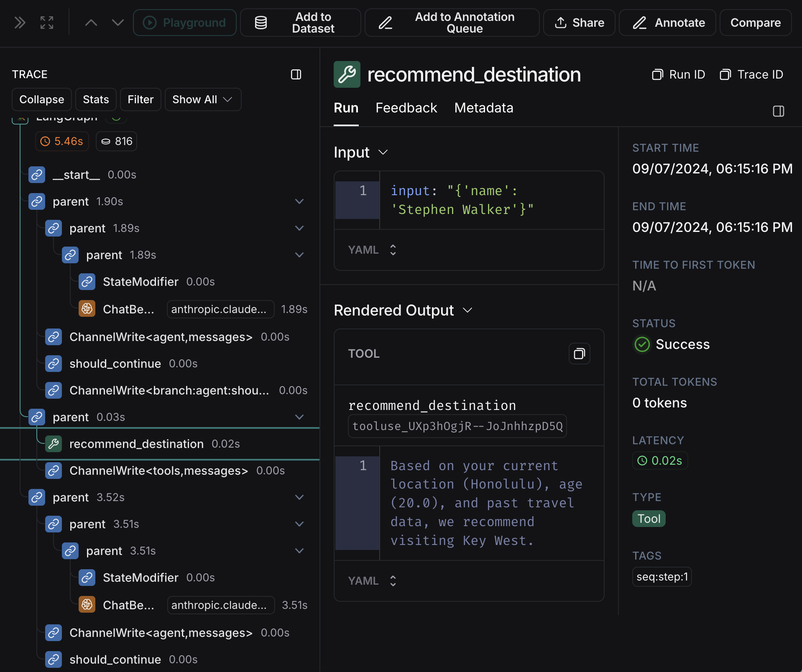Click the database icon on Add to Dataset
802x672 pixels.
261,23
